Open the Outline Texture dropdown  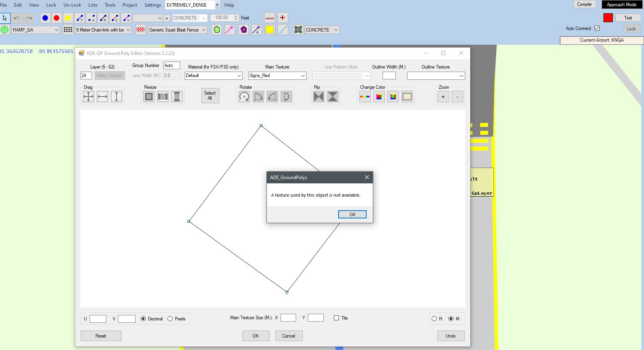click(x=436, y=76)
